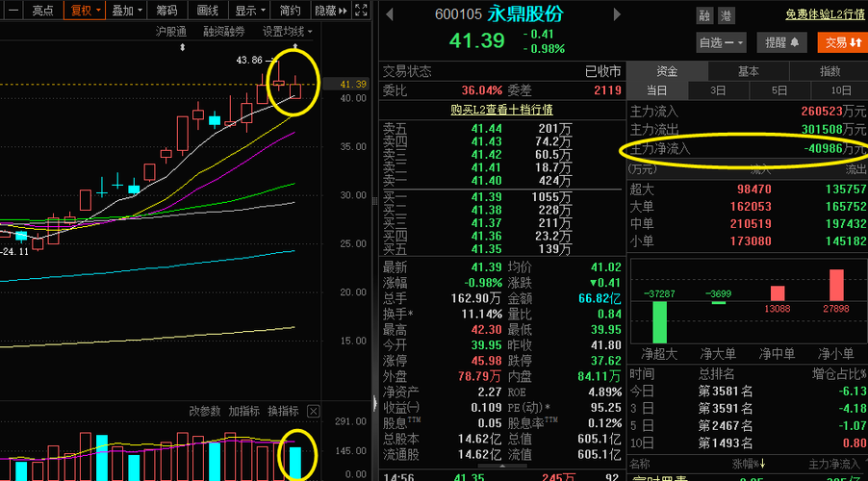This screenshot has width=868, height=481.
Task: Select the 5日 period tab
Action: pyautogui.click(x=779, y=90)
